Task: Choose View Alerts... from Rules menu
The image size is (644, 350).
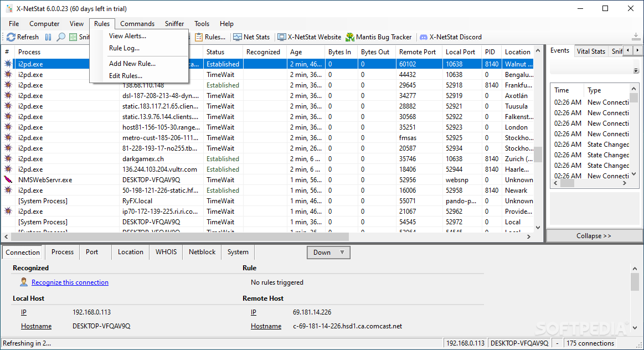Action: (127, 36)
